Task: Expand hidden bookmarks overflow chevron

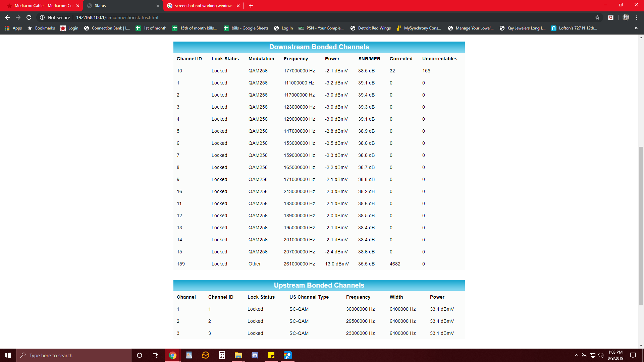Action: click(636, 28)
